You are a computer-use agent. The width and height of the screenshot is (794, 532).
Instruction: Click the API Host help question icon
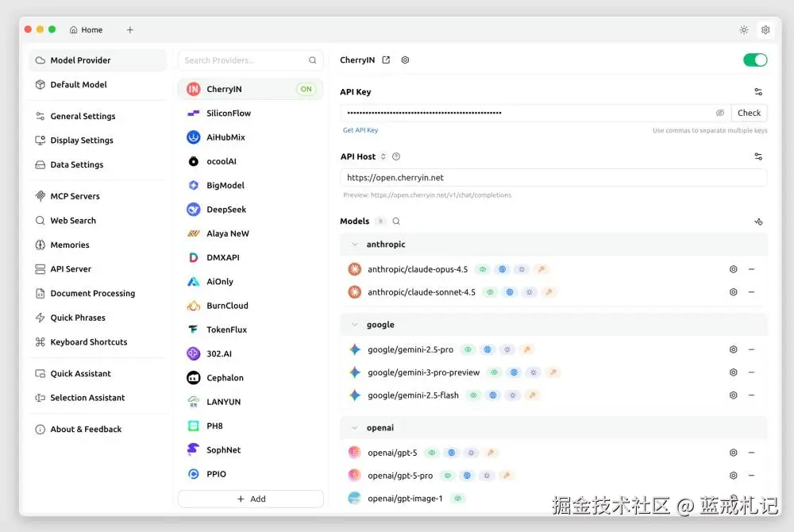[x=396, y=156]
